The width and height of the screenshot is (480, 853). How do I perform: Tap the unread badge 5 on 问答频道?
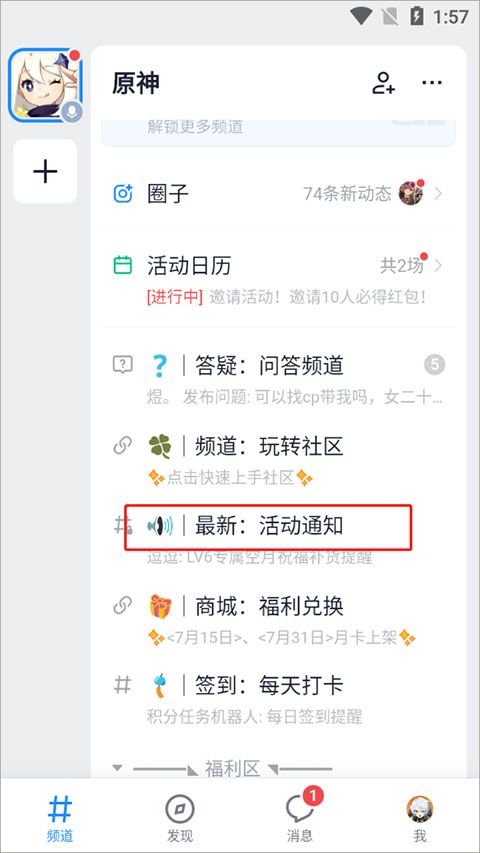[434, 364]
